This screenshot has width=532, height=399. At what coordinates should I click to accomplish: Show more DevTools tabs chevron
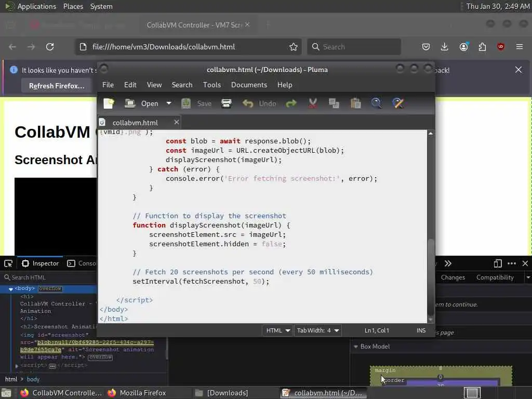point(448,263)
